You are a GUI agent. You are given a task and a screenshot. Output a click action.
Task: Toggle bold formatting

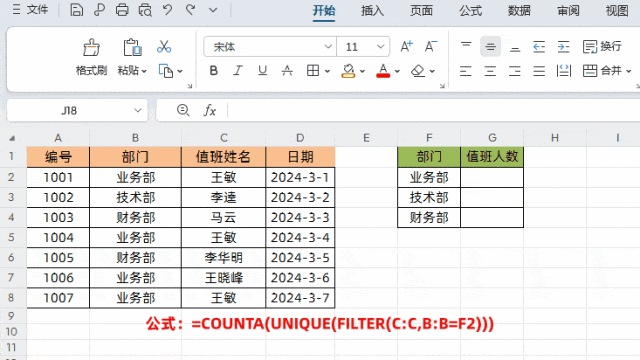(213, 71)
